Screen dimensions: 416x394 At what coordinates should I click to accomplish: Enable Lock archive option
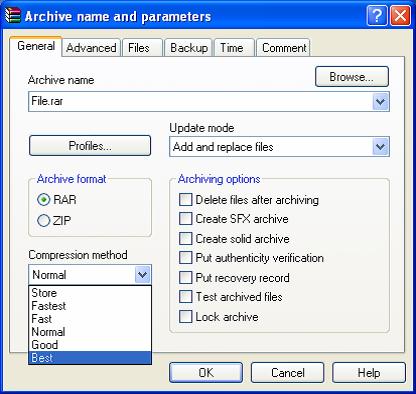[219, 317]
